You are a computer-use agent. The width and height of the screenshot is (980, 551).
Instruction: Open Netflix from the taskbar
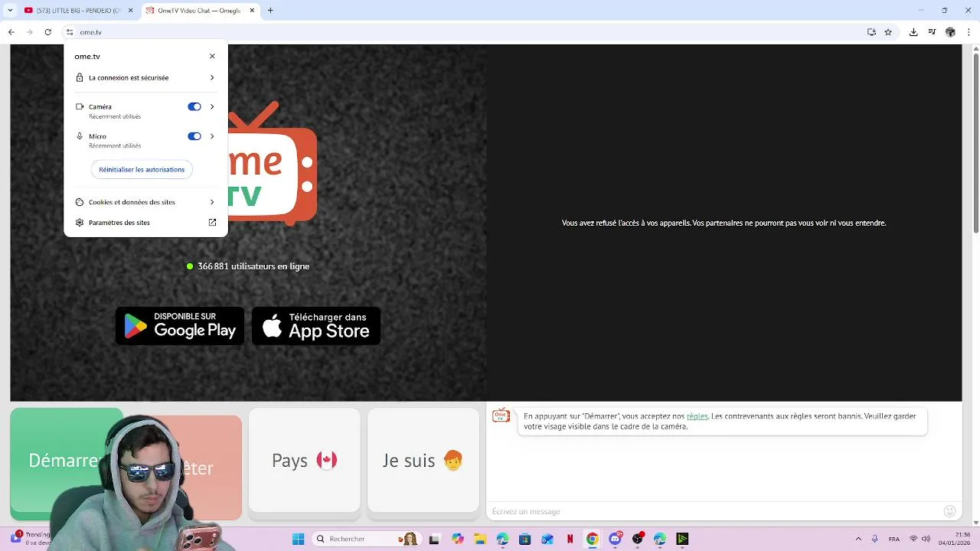570,539
